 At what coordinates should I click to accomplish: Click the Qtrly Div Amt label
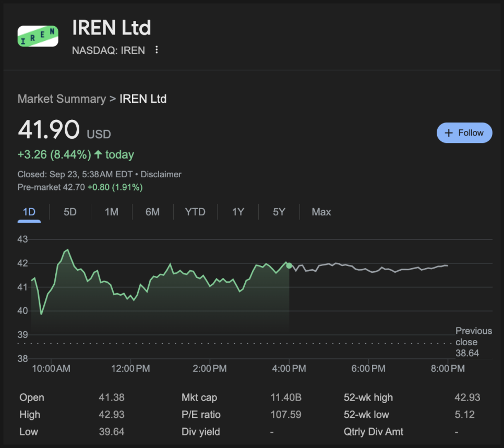374,432
